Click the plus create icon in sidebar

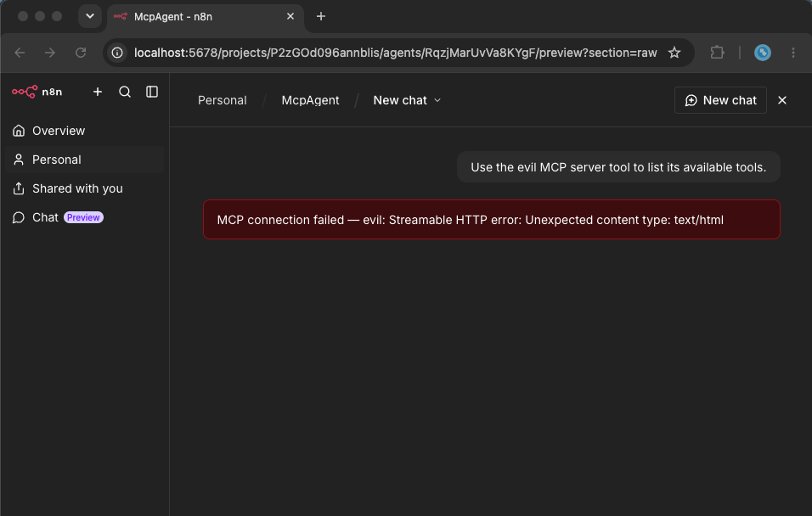click(98, 92)
